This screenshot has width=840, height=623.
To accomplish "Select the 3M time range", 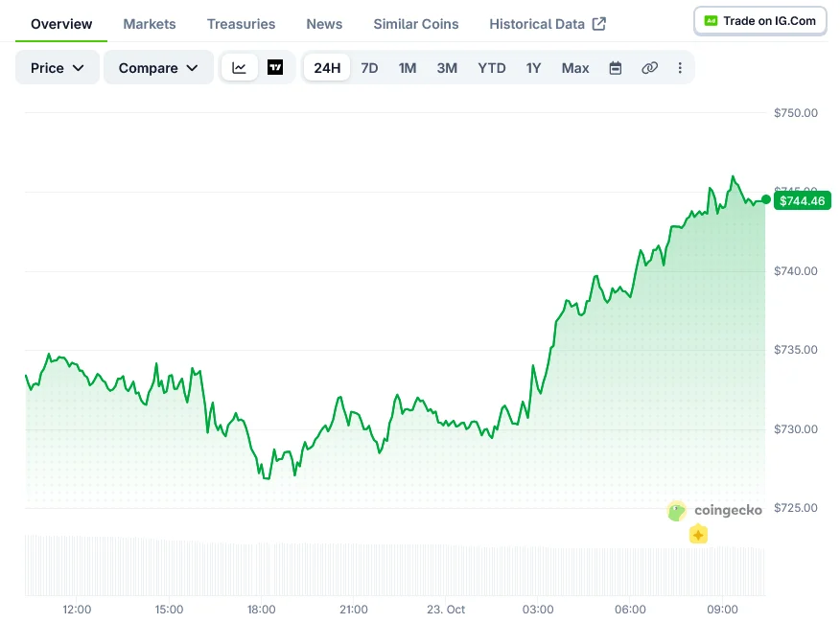I will [x=447, y=68].
